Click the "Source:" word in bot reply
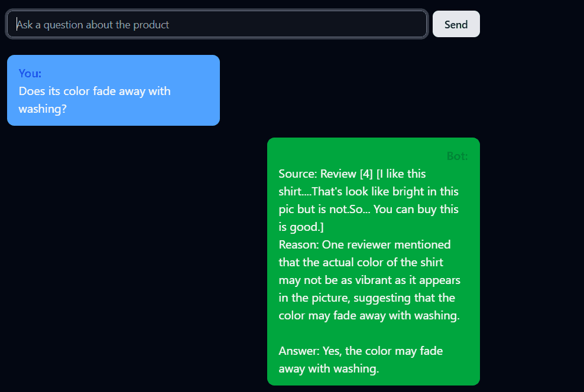 point(298,174)
